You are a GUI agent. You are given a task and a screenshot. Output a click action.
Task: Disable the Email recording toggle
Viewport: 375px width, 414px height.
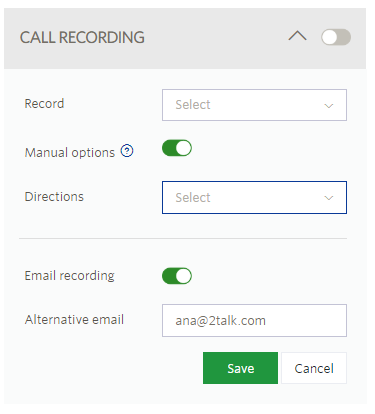(177, 276)
